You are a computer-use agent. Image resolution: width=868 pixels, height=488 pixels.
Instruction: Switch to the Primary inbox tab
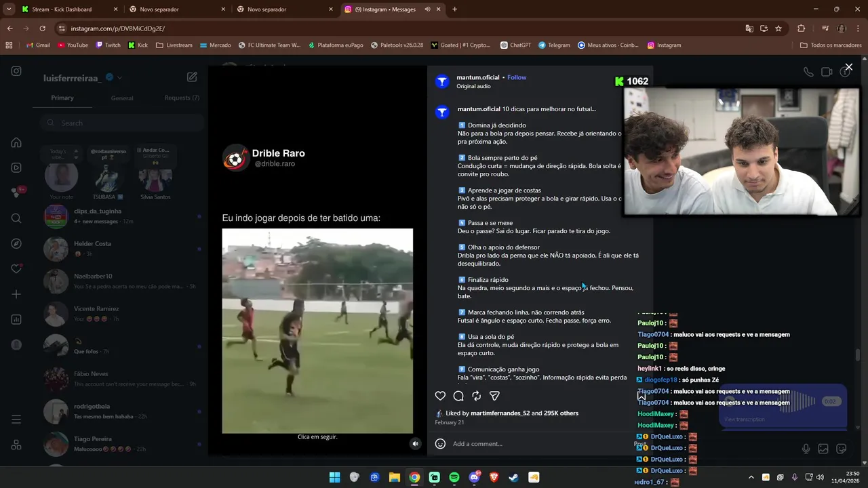tap(62, 98)
